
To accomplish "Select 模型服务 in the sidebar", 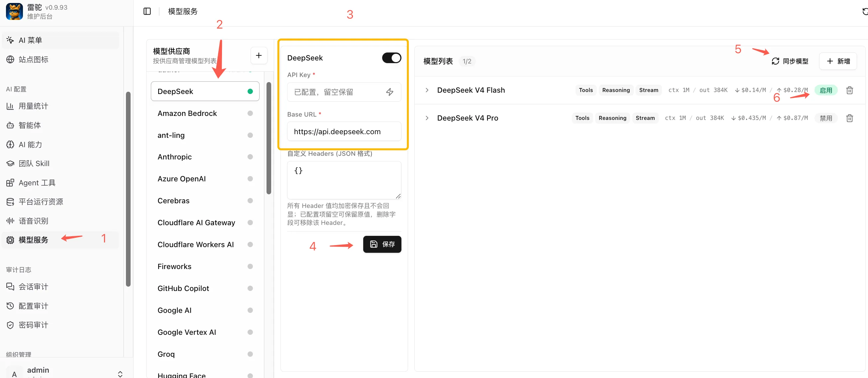I will [x=61, y=240].
